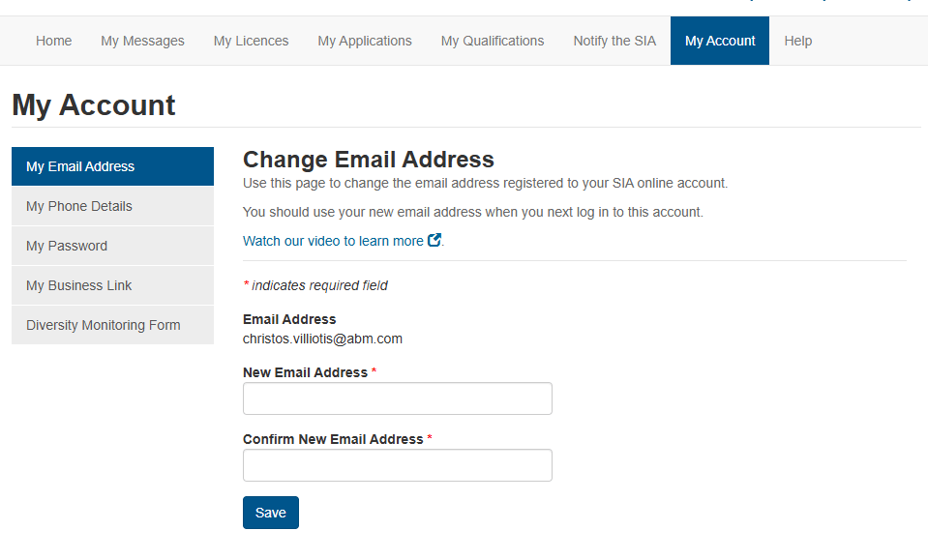Screen dimensions: 928x560
Task: Go to My Password settings
Action: [112, 246]
